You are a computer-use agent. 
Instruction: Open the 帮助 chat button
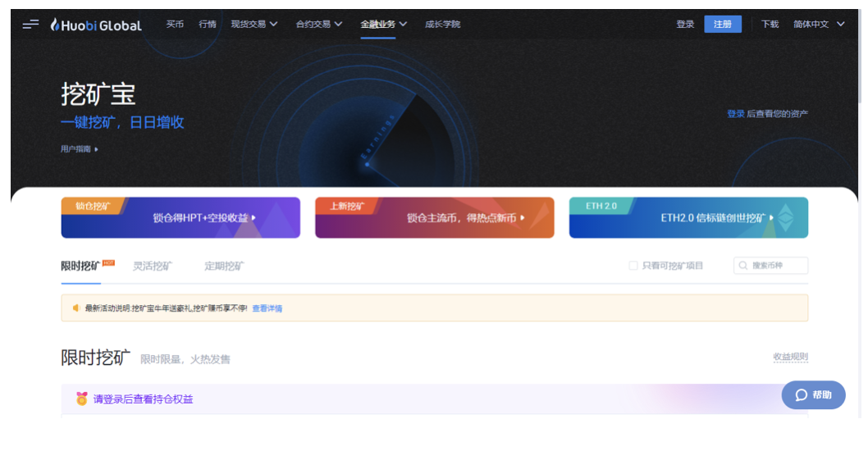[813, 394]
